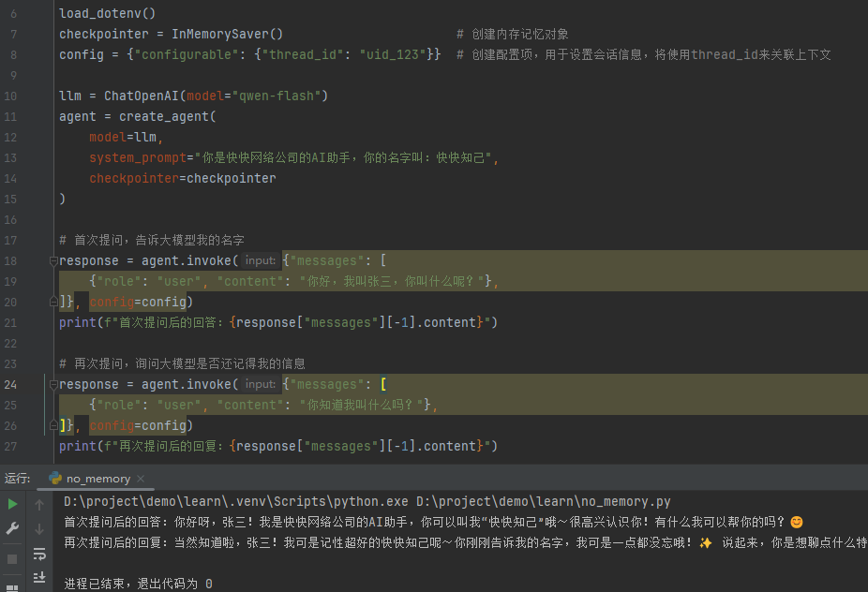Toggle soft-wrap in the console output
This screenshot has width=868, height=592.
click(x=39, y=555)
